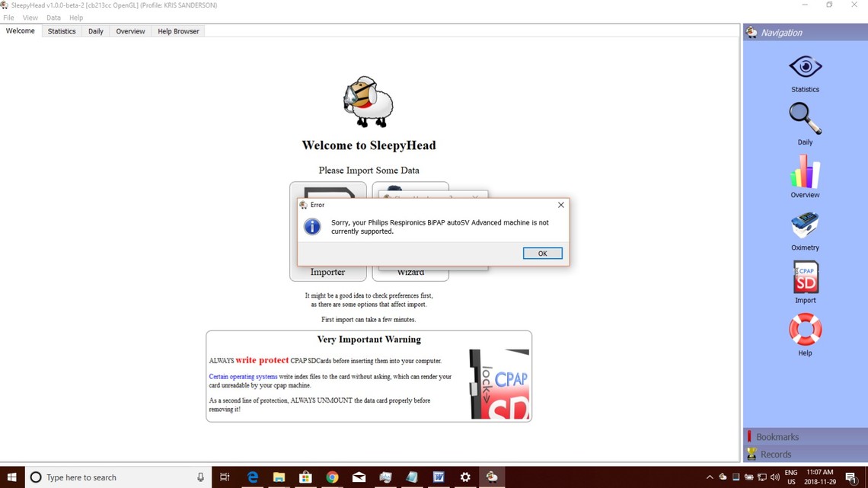Open the Data menu
The height and width of the screenshot is (488, 868).
[x=54, y=18]
